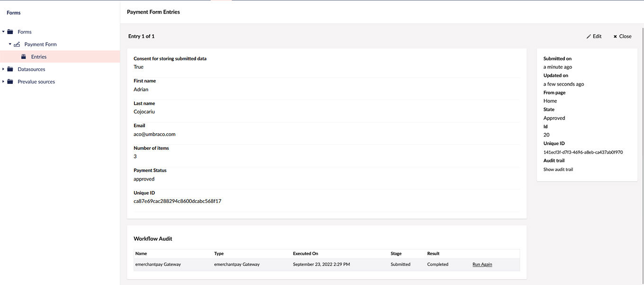This screenshot has height=285, width=644.
Task: Open the Prevalue sources tree item
Action: click(x=36, y=82)
